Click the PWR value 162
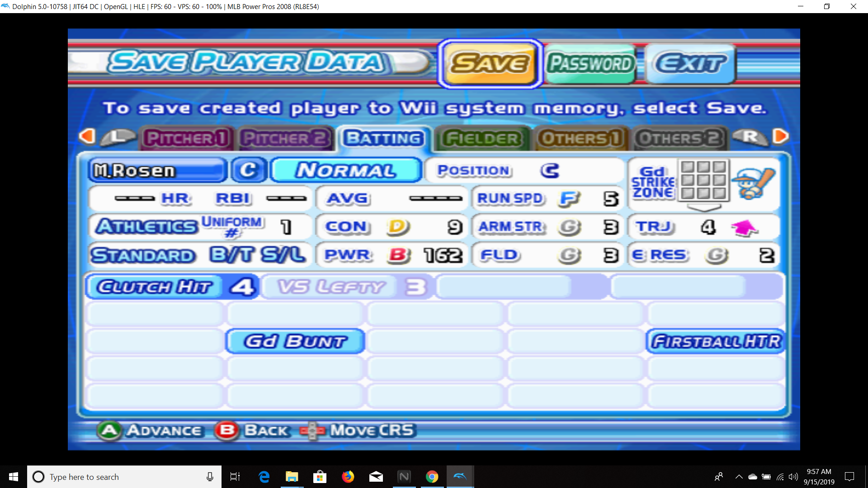 (x=443, y=256)
